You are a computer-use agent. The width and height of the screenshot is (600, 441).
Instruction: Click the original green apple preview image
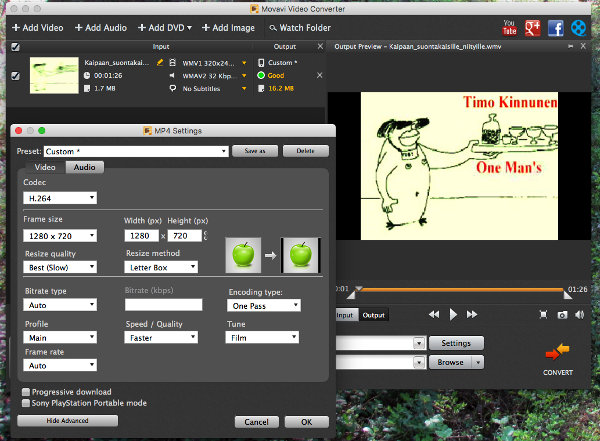243,255
